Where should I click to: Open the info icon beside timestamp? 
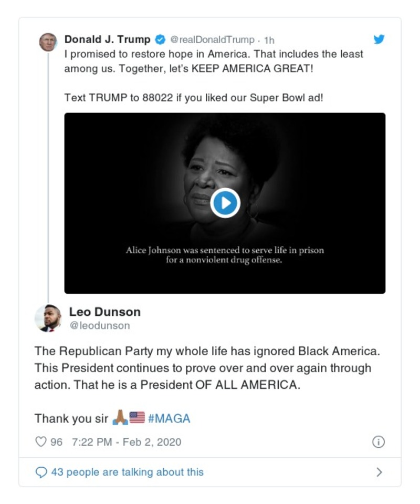[378, 442]
